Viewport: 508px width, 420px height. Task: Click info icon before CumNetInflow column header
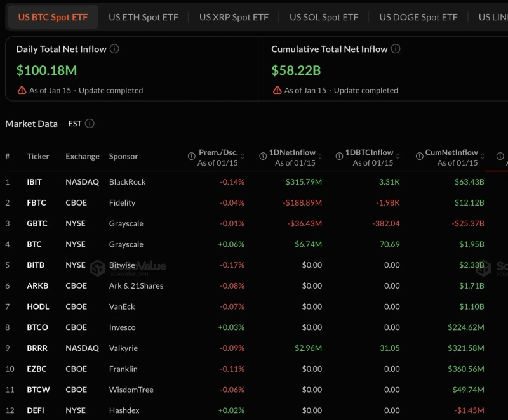click(419, 156)
